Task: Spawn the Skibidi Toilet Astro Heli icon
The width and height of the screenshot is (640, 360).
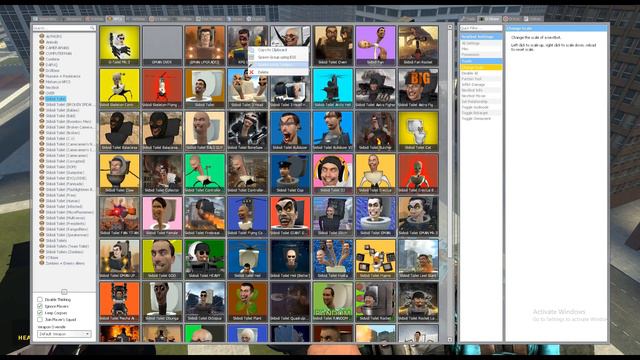Action: [x=333, y=88]
